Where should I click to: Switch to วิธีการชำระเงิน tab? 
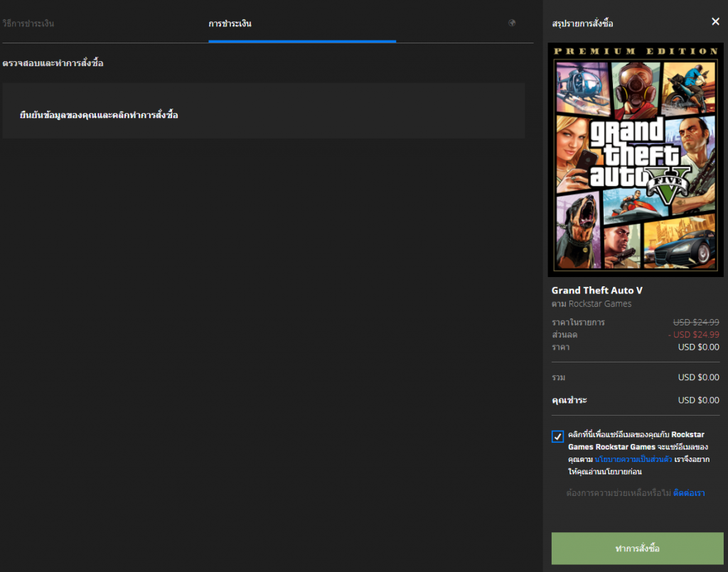28,23
